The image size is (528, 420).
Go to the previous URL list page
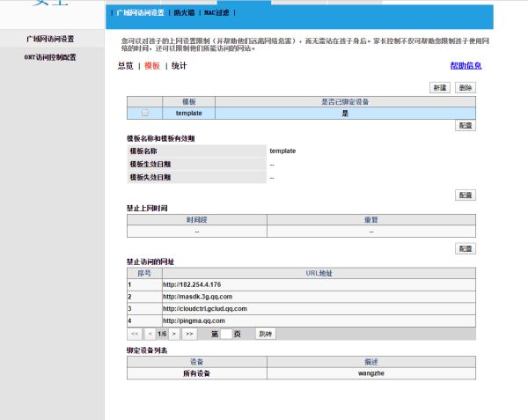point(149,334)
